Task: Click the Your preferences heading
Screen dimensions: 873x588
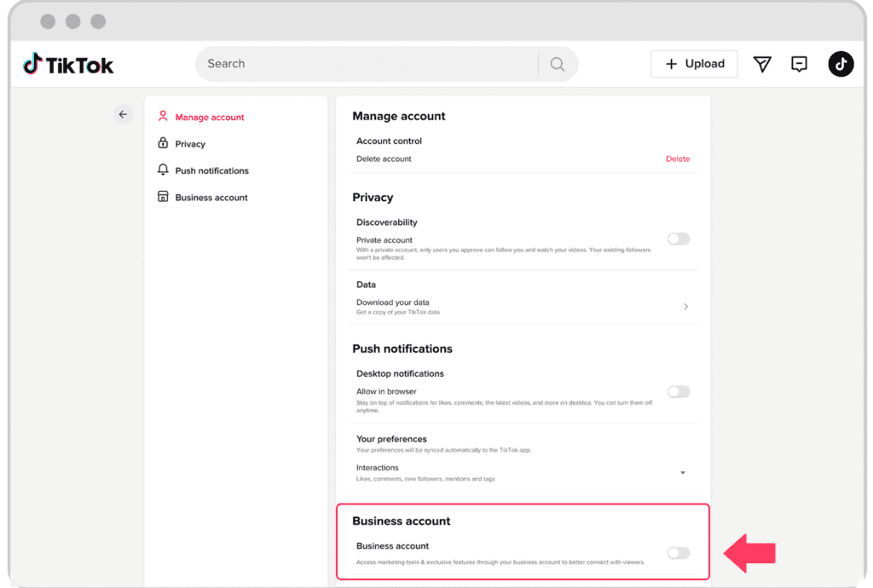Action: point(391,439)
